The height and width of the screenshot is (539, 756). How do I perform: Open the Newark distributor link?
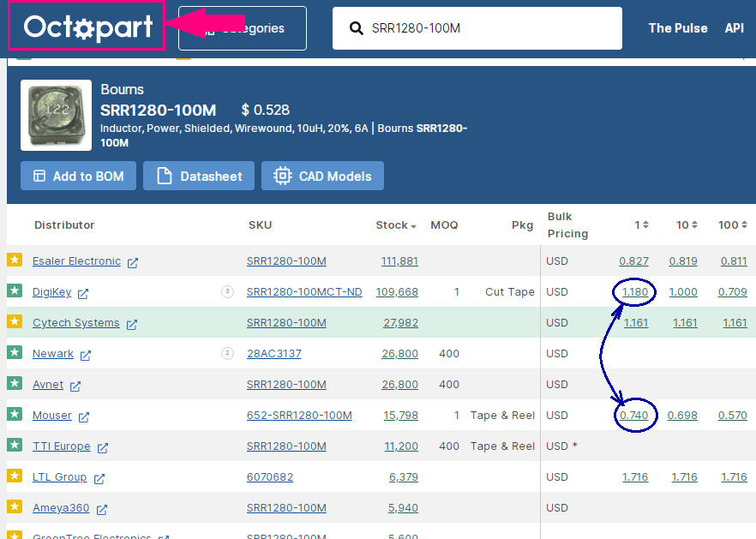(53, 353)
